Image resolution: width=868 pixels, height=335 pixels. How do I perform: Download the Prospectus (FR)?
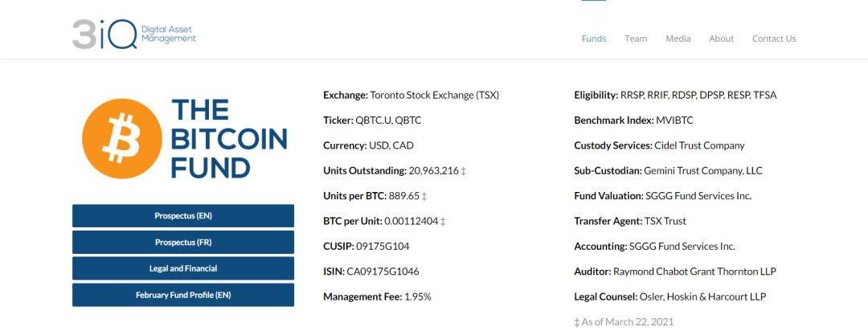(183, 243)
